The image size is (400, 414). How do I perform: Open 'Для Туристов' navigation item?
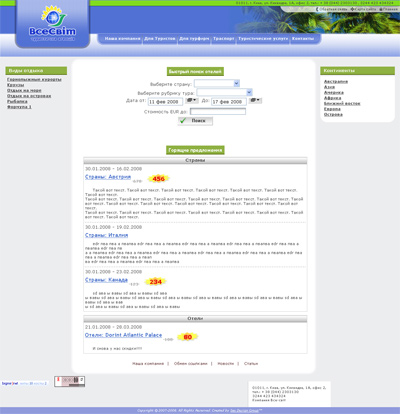pos(160,39)
